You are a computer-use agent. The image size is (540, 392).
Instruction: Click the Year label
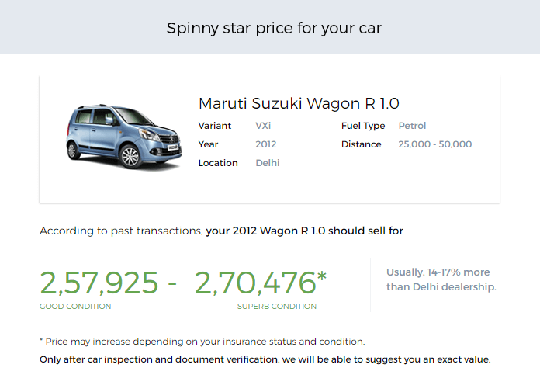[x=208, y=144]
